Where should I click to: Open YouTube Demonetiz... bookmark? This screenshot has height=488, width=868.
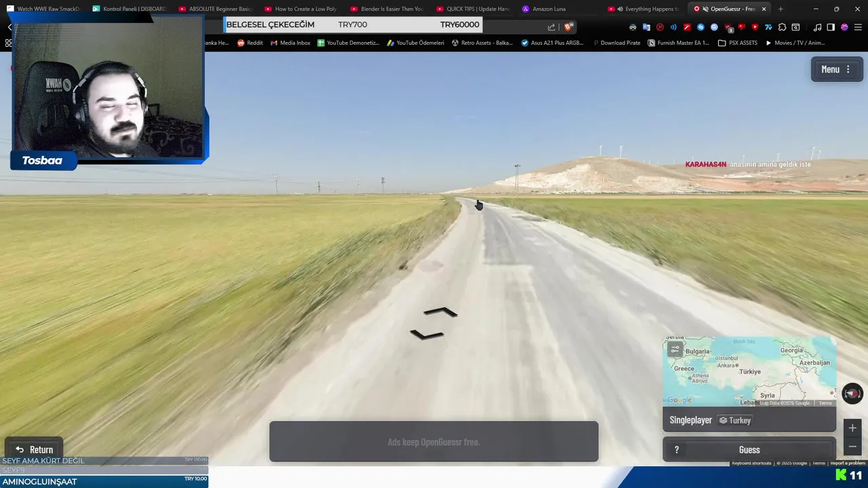click(348, 43)
